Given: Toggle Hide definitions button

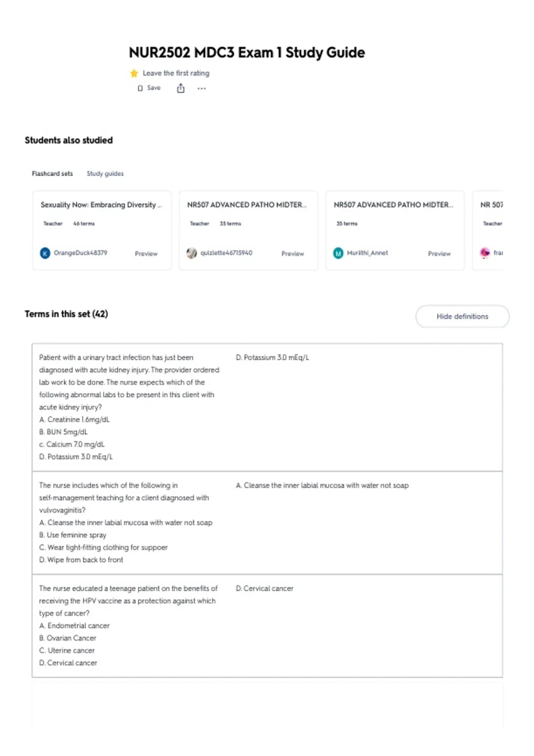Looking at the screenshot, I should tap(462, 316).
